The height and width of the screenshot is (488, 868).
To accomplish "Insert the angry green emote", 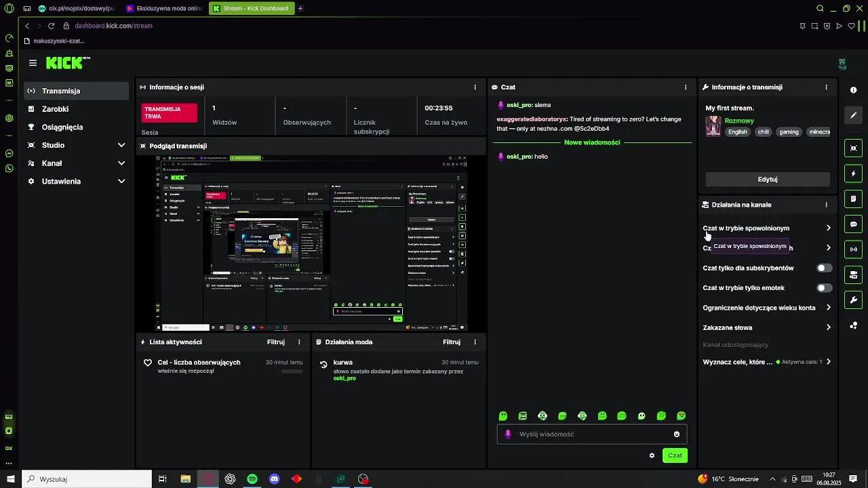I will [523, 416].
